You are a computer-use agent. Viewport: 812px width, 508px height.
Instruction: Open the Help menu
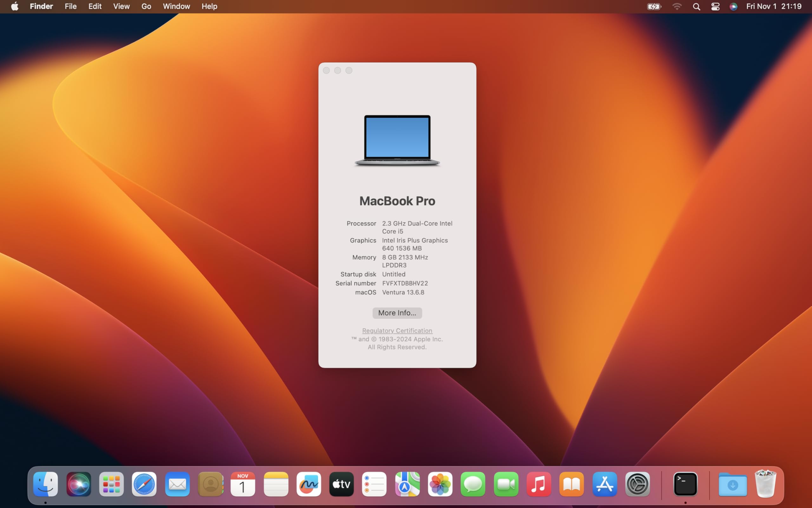209,6
